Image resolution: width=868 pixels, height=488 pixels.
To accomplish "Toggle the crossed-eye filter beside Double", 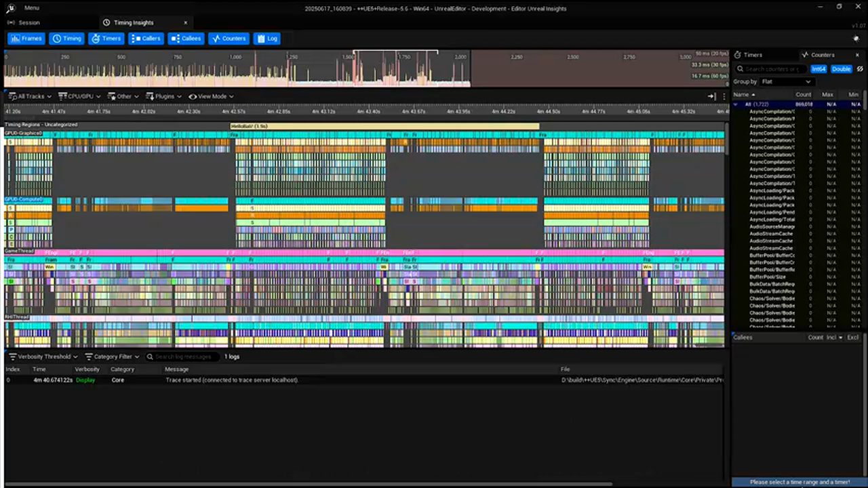I will (860, 68).
